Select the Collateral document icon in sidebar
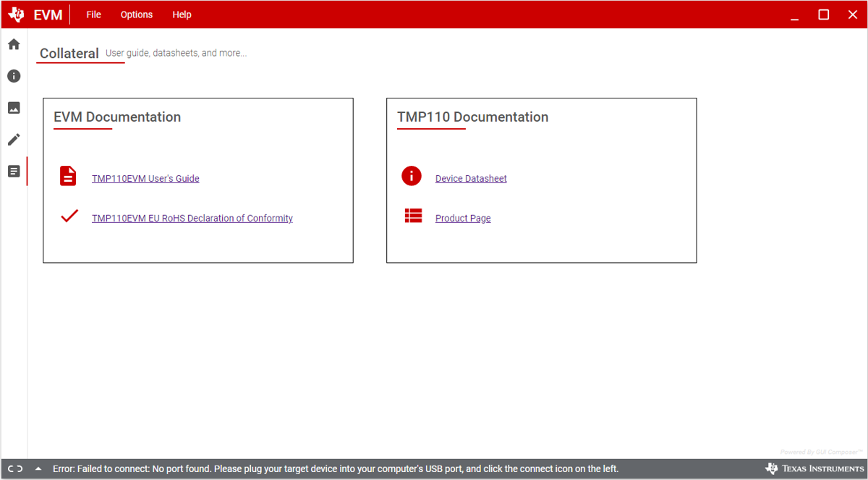The height and width of the screenshot is (480, 868). click(14, 172)
